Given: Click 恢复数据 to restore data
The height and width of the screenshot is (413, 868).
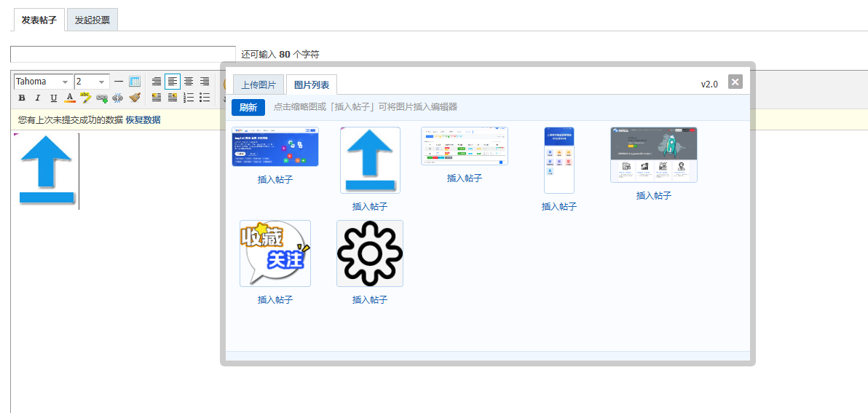Looking at the screenshot, I should [143, 119].
